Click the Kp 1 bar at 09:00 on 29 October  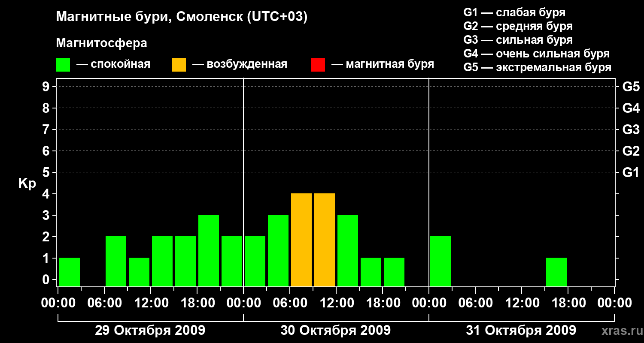pyautogui.click(x=139, y=272)
